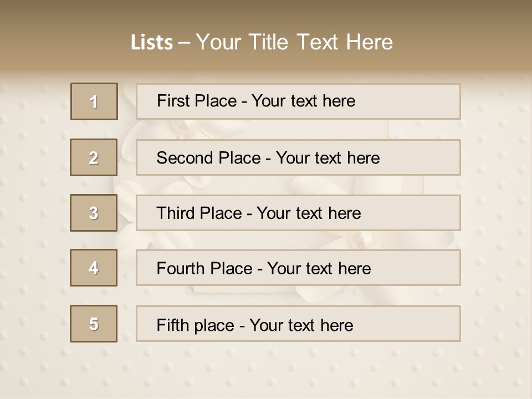Click the number 3 square

(x=94, y=213)
